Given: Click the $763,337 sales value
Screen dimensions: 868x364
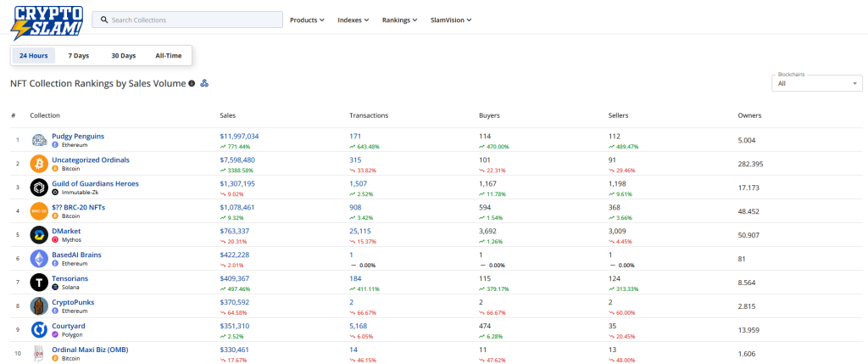Looking at the screenshot, I should pyautogui.click(x=235, y=231).
